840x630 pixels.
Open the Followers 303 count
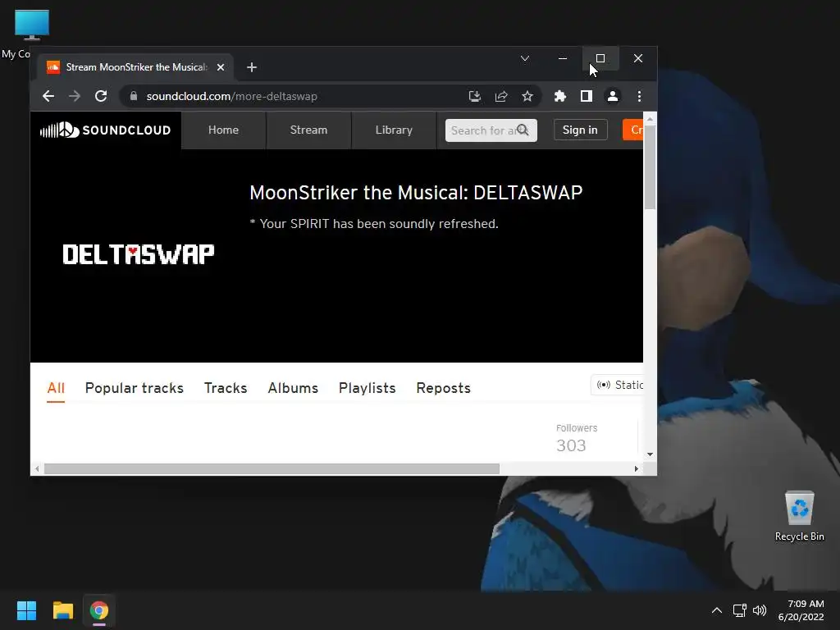pos(577,438)
